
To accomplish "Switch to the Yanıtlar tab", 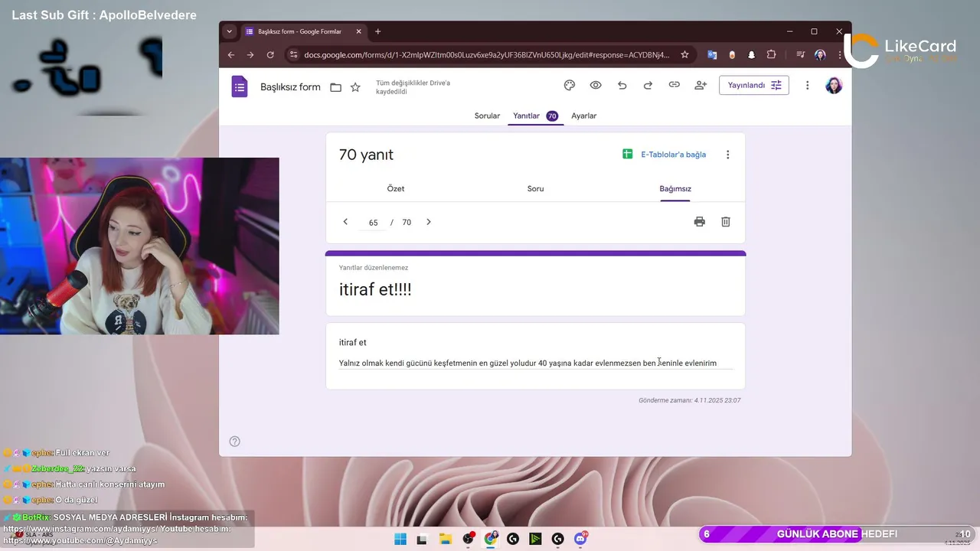I will [x=535, y=116].
